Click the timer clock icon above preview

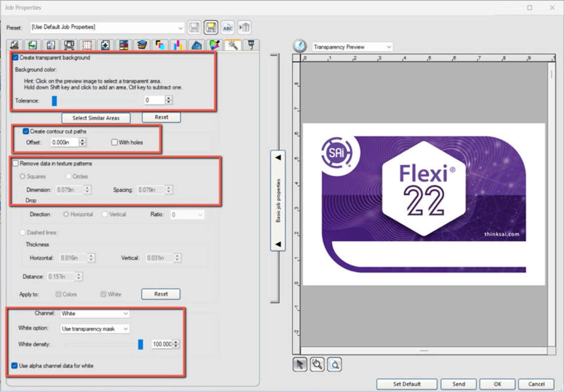tap(299, 46)
